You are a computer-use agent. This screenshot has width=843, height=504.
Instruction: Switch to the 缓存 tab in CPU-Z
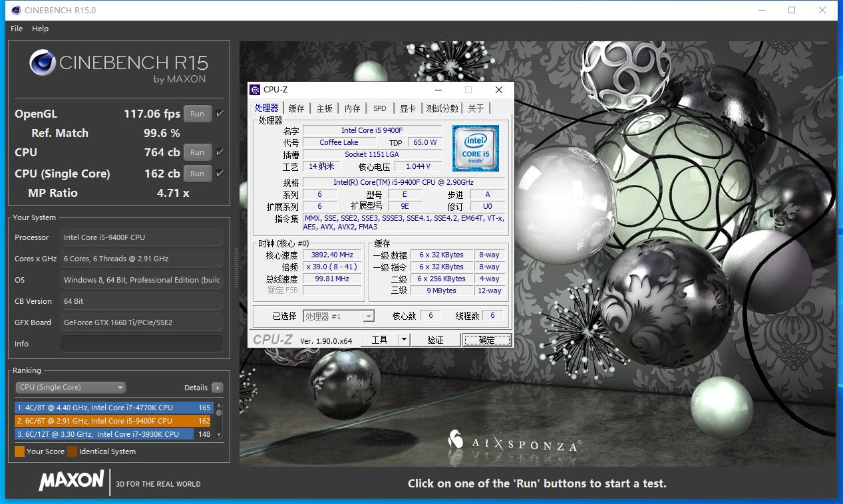(296, 108)
